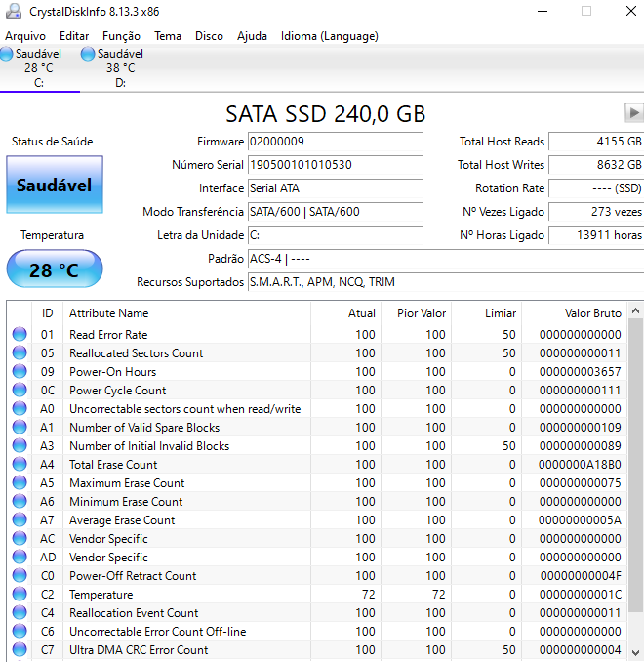Go to next disk with arrow button

(x=634, y=112)
